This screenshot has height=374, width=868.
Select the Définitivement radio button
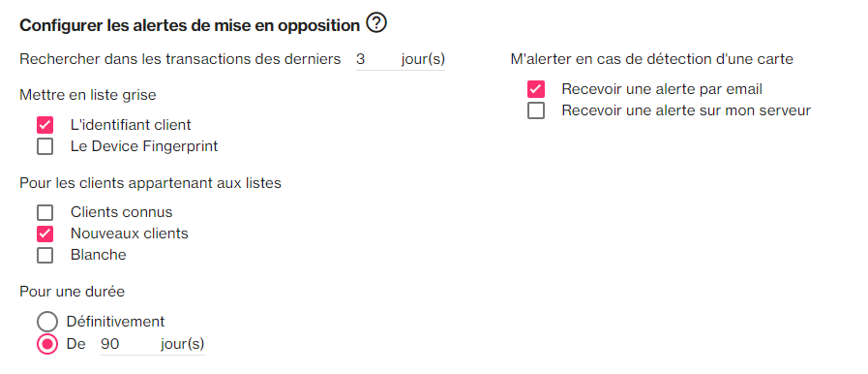point(47,322)
